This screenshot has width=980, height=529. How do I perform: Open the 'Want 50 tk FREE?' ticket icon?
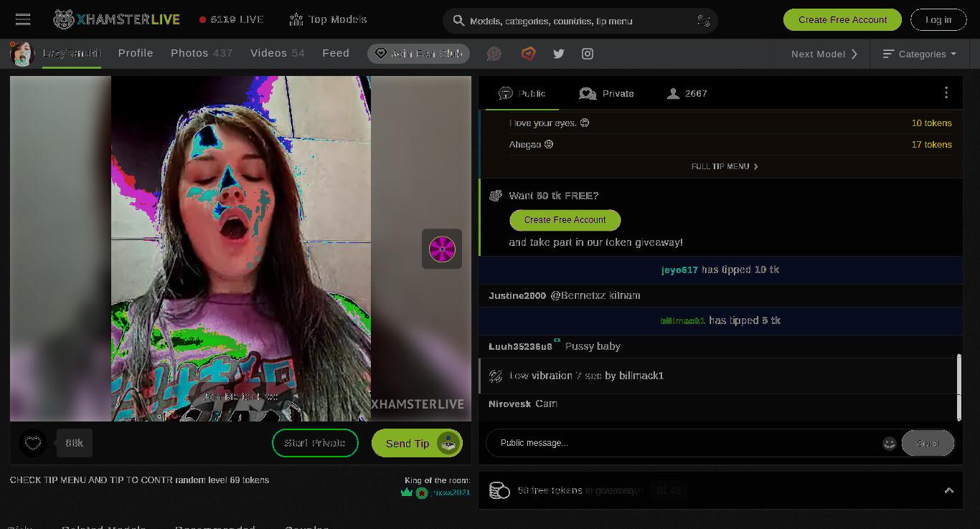495,196
